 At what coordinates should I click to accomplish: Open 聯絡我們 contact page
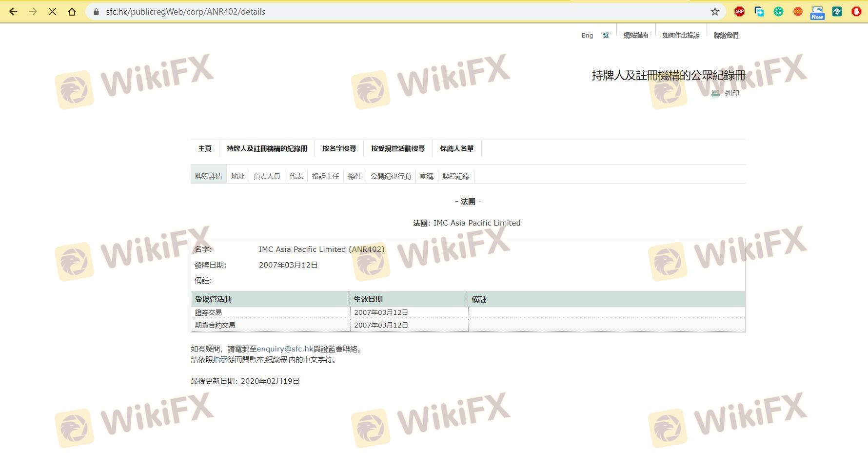click(x=726, y=36)
